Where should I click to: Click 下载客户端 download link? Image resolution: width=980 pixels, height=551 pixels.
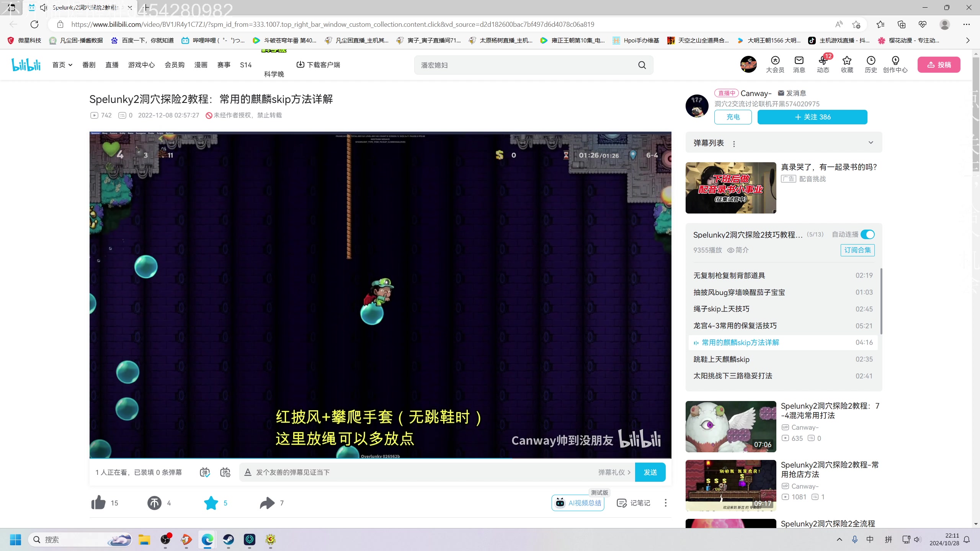point(318,65)
